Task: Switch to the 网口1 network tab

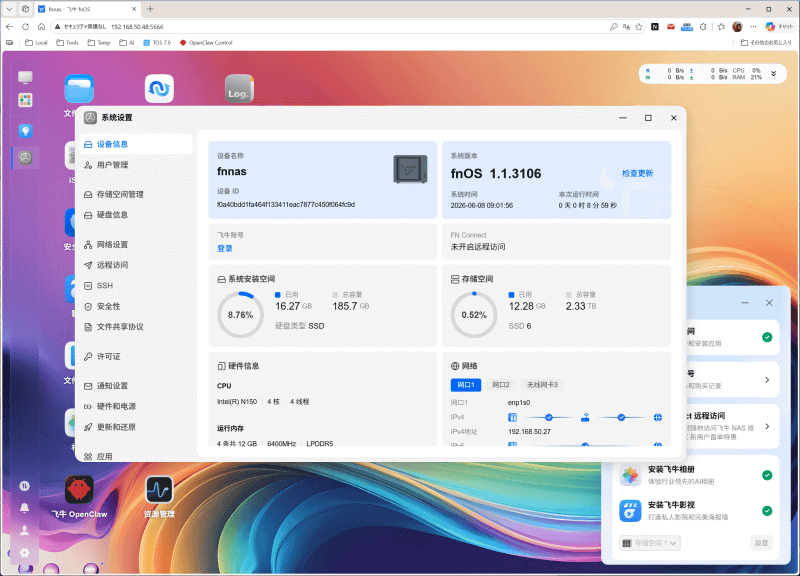Action: coord(466,385)
